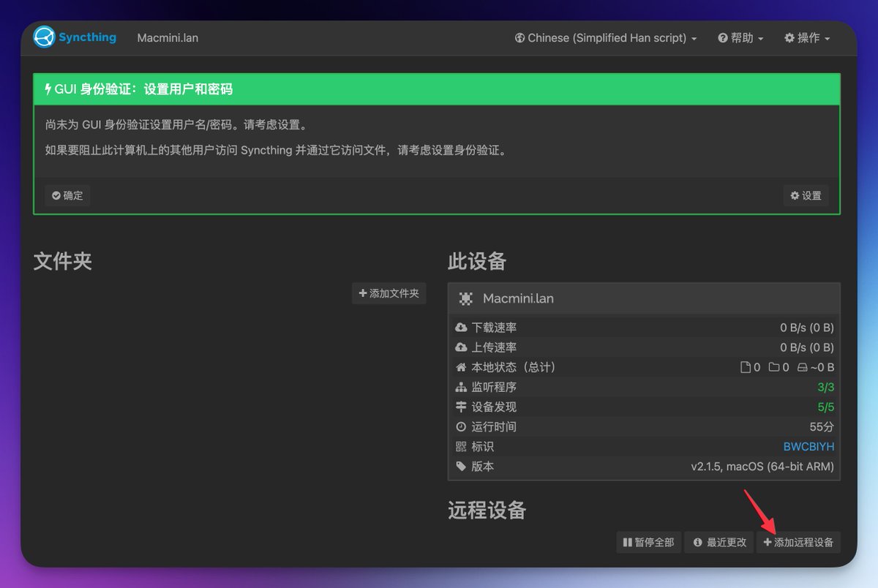Click the 此设备 section heading
Viewport: 878px width, 588px height.
tap(477, 261)
